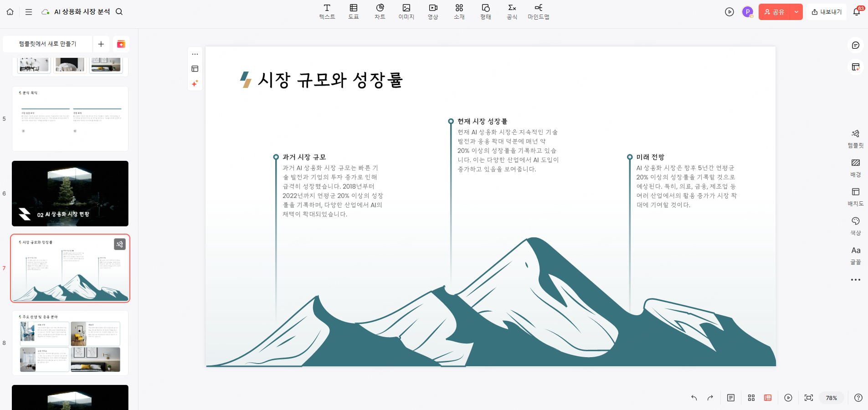The width and height of the screenshot is (868, 410).
Task: Select slide 6 AI 상용화 시장 현황 thumbnail
Action: (x=70, y=194)
